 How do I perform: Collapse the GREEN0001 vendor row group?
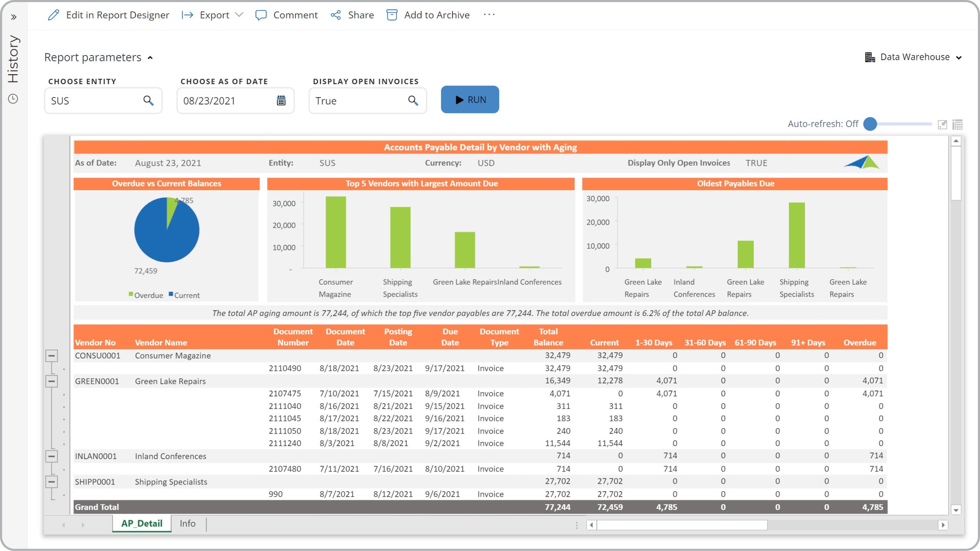pos(51,381)
